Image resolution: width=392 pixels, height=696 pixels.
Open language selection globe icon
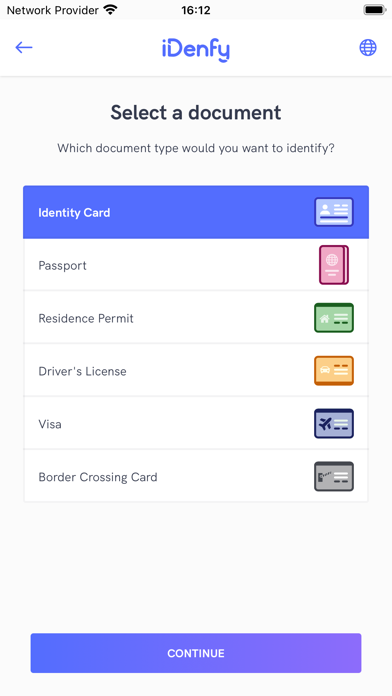click(368, 47)
